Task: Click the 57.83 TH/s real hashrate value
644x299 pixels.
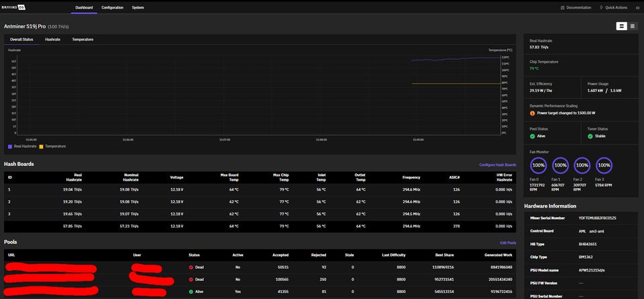Action: pos(539,47)
